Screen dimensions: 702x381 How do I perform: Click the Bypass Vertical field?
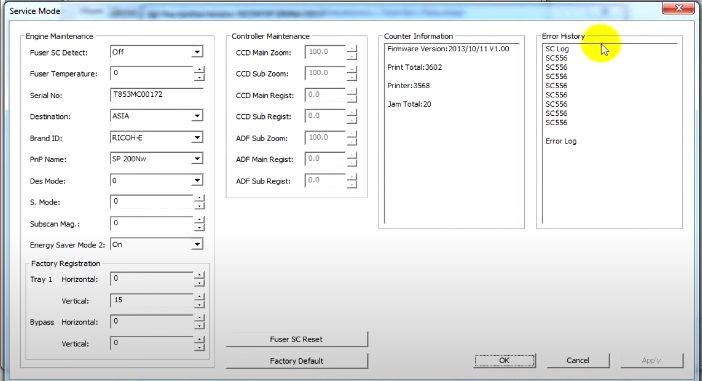tap(152, 343)
